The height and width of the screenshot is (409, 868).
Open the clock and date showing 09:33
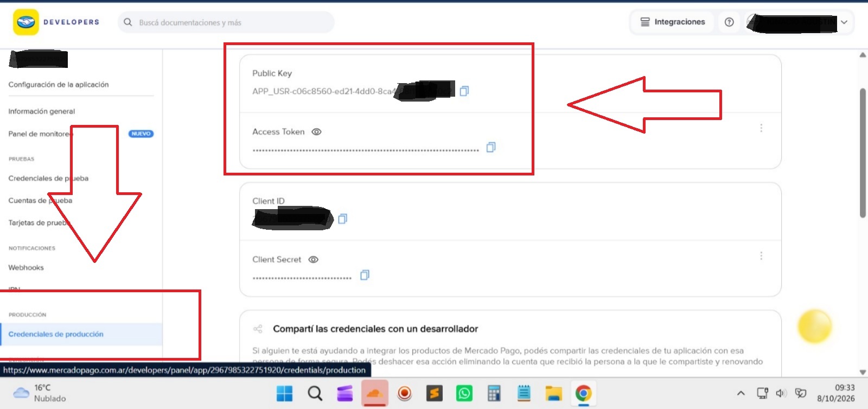pyautogui.click(x=836, y=393)
